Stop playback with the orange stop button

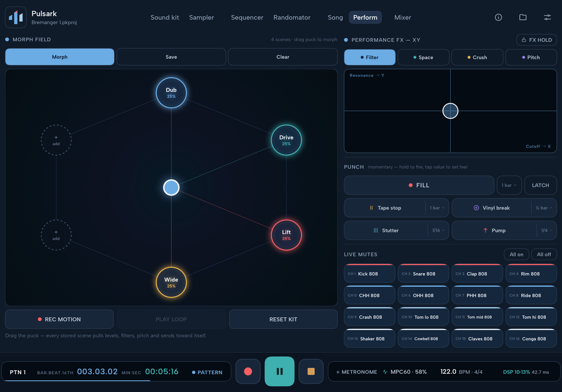coord(311,372)
